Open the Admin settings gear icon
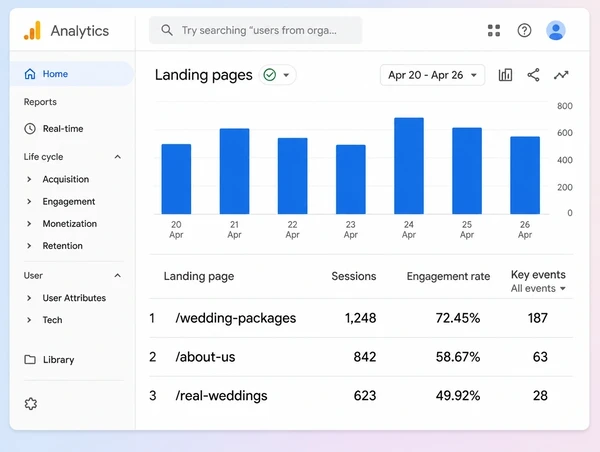 [x=31, y=404]
